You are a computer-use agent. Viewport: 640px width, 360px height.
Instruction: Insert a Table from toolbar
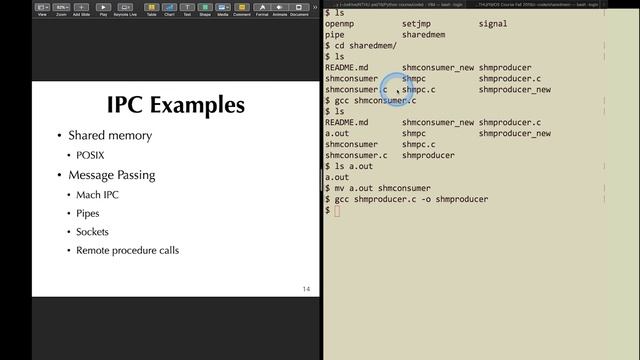pyautogui.click(x=151, y=7)
